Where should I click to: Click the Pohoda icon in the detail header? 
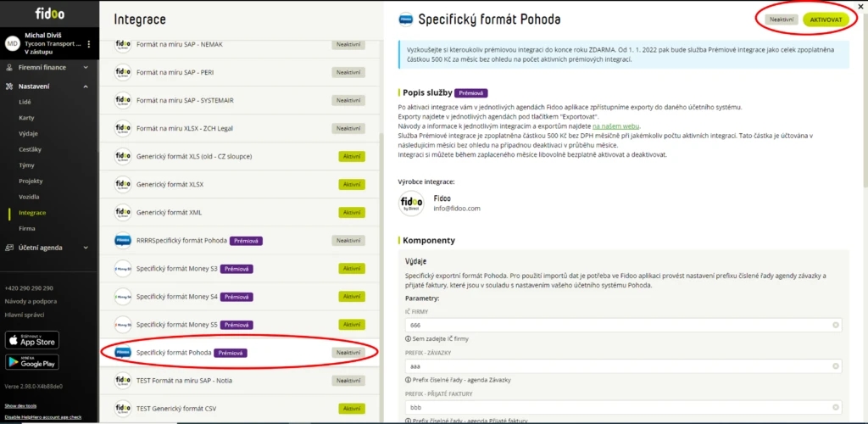(406, 20)
